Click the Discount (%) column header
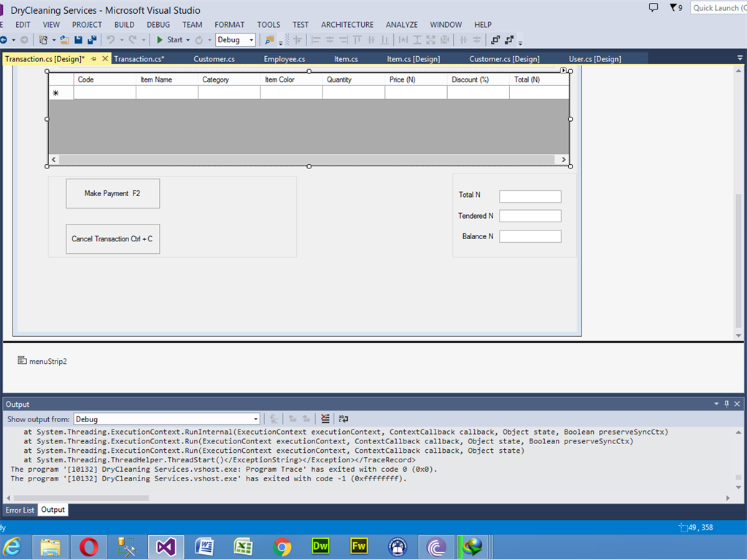747x560 pixels. 479,79
